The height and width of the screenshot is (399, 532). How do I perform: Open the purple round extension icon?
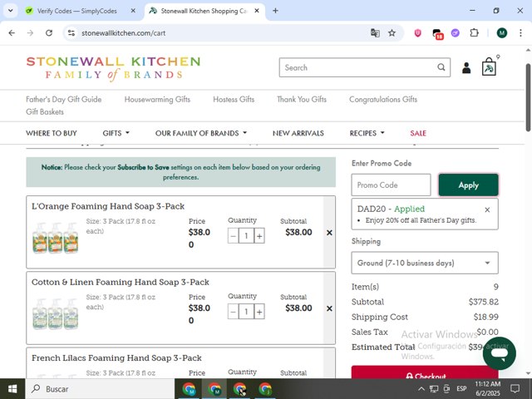pos(455,33)
